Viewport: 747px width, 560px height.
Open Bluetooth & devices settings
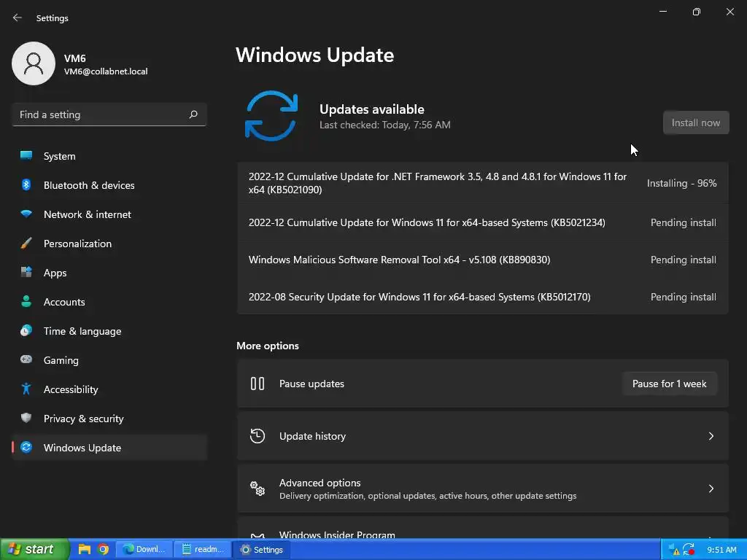click(109, 185)
